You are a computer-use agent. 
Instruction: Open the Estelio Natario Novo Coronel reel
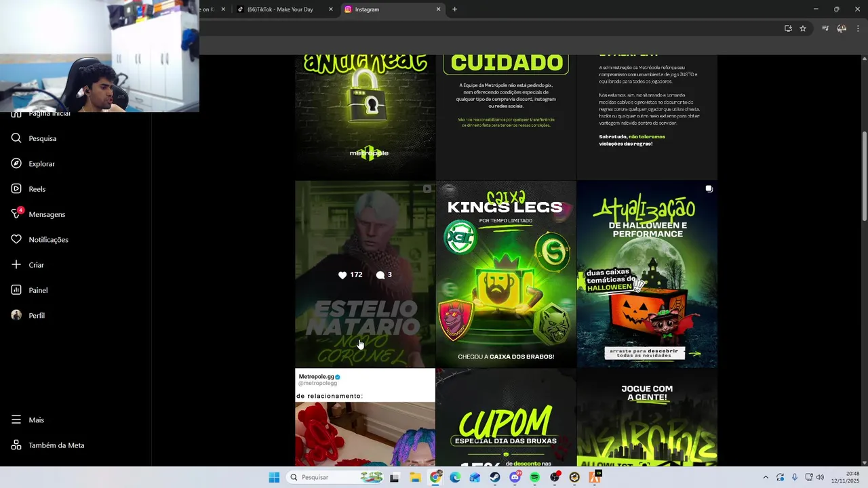pos(365,274)
